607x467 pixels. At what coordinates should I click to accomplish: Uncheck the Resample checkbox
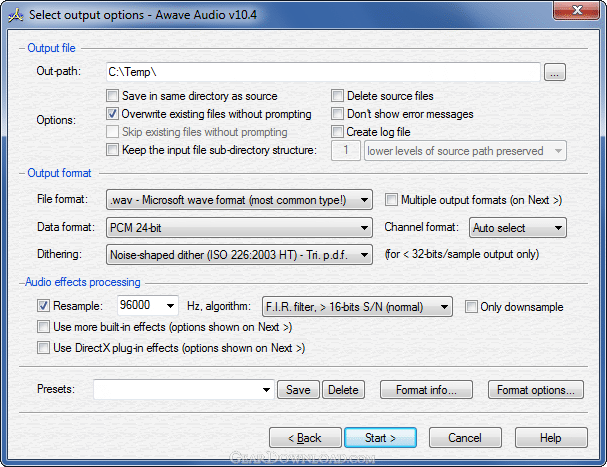[x=43, y=306]
